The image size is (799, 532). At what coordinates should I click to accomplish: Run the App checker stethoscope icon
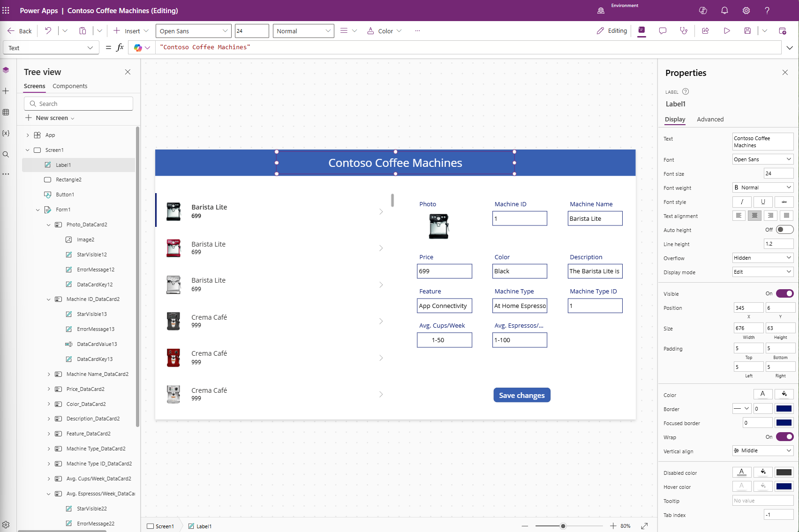coord(684,31)
